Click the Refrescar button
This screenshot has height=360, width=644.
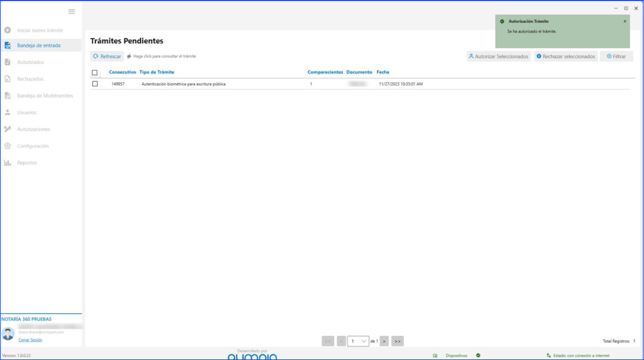click(x=107, y=56)
